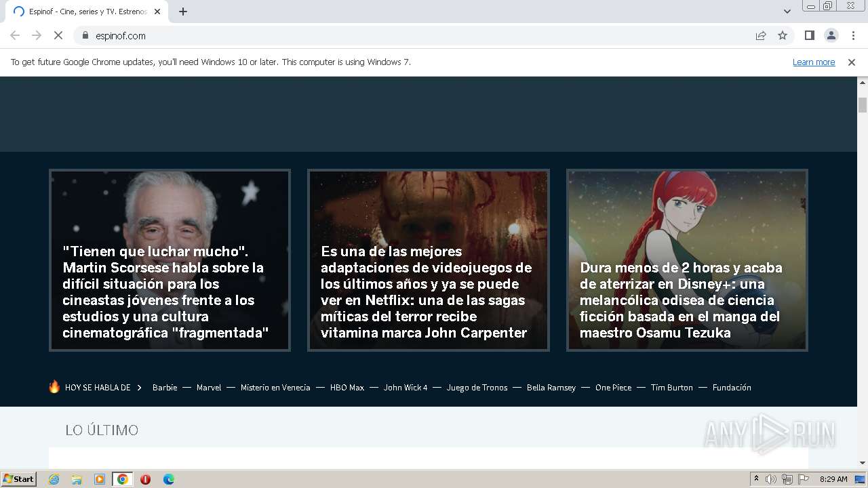Screen dimensions: 868x488
Task: Share this page icon
Action: coord(761,35)
